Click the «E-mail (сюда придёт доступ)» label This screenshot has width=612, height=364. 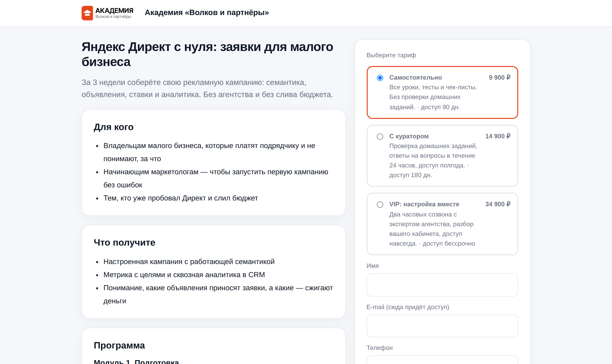point(408,307)
